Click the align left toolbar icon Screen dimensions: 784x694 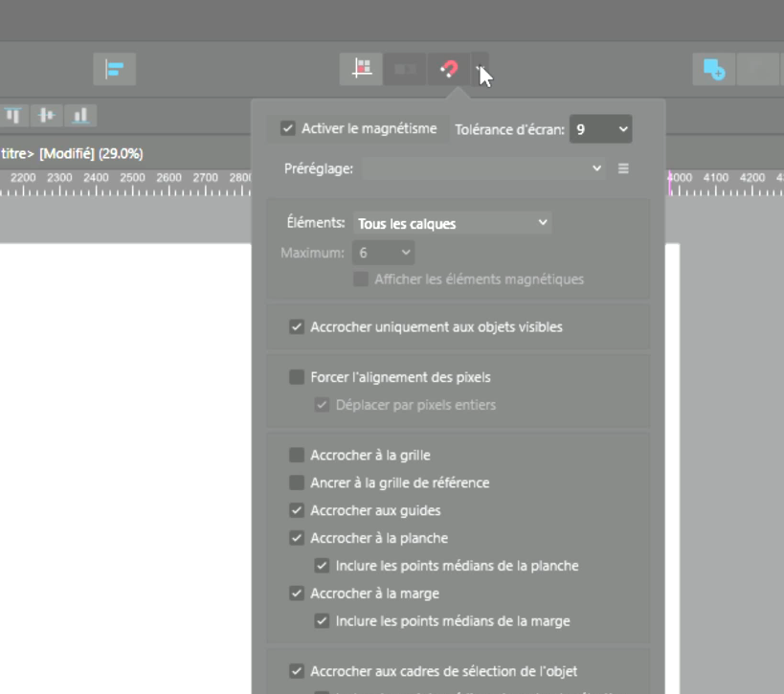point(115,69)
